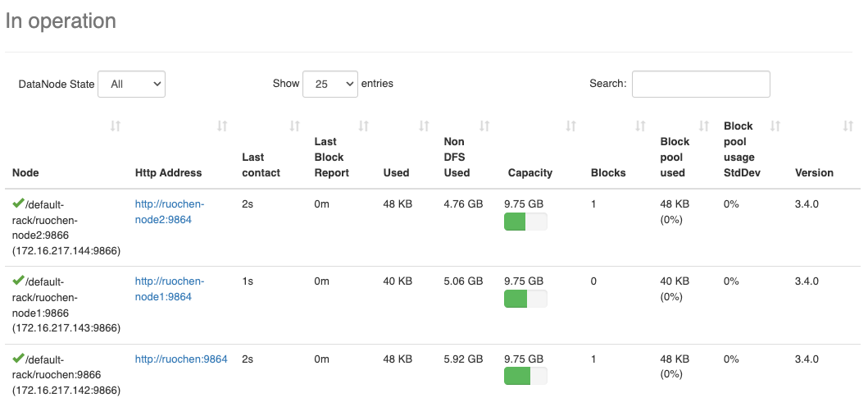Click the Search: label
The width and height of the screenshot is (868, 407).
(x=608, y=84)
